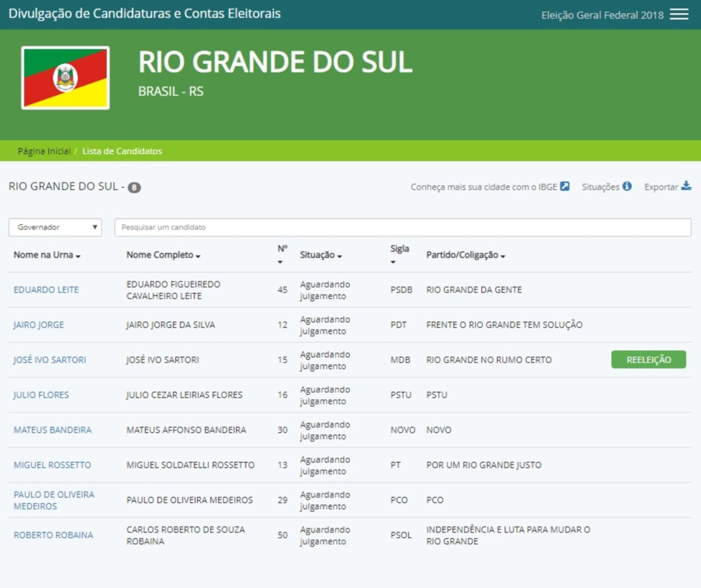Open the hamburger menu icon
The height and width of the screenshot is (588, 701).
pyautogui.click(x=678, y=14)
